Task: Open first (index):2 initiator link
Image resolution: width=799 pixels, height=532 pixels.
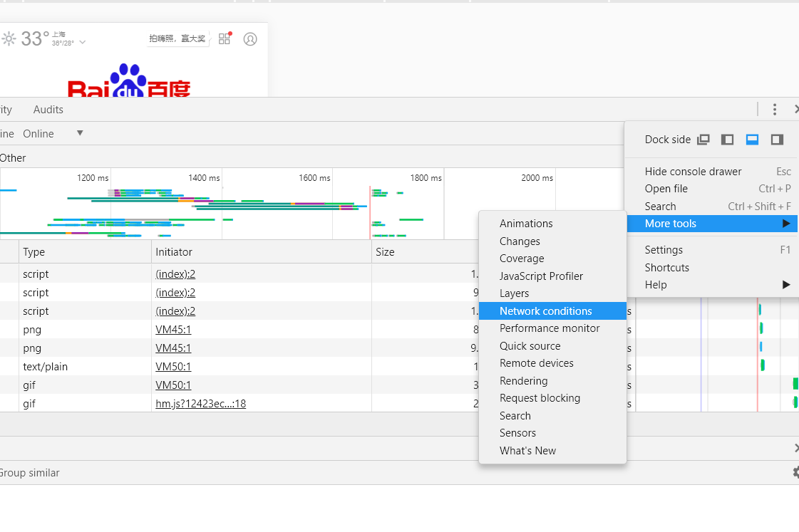Action: point(175,274)
